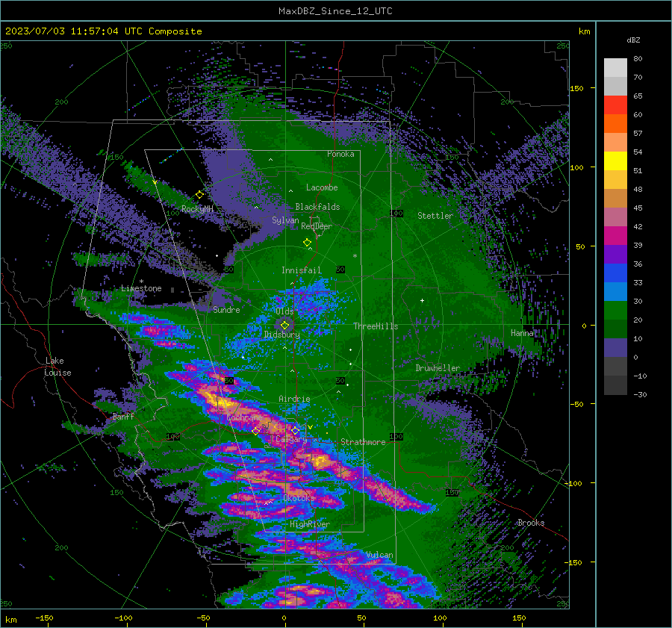
Task: Pick the yellow 54-51 dBZ legend swatch
Action: click(615, 161)
